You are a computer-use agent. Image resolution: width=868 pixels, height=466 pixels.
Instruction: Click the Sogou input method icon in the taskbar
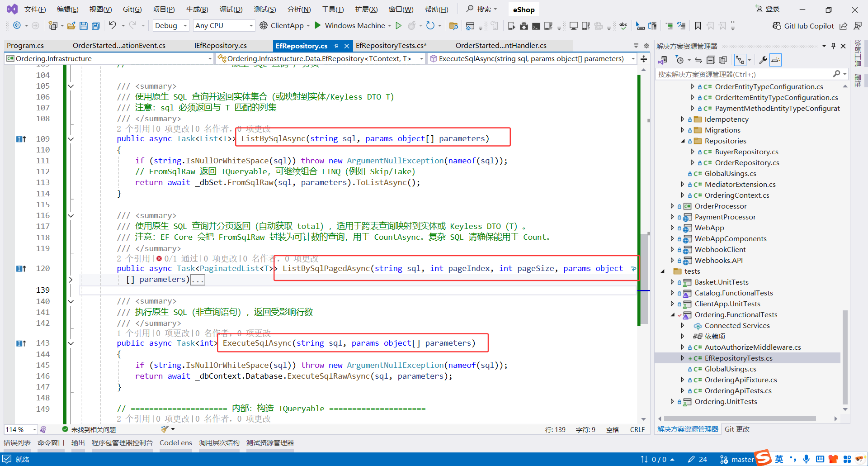[x=763, y=458]
